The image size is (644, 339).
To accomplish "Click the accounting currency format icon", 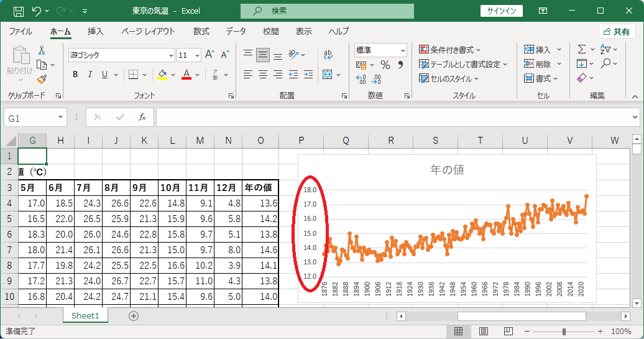I will 361,65.
